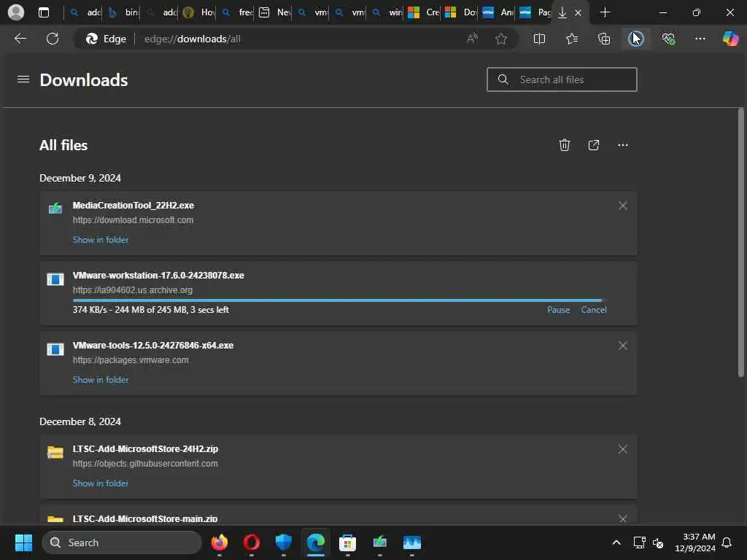
Task: Switch to the 'An' VMware tab
Action: tap(498, 12)
